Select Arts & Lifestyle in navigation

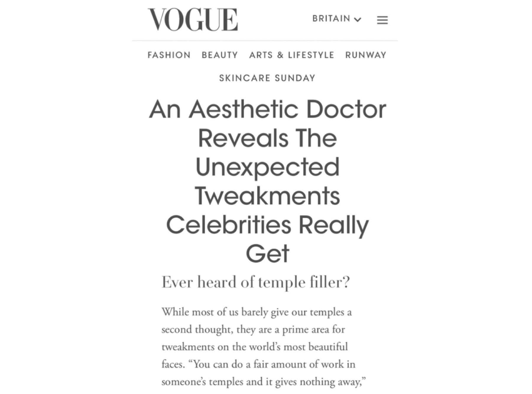coord(291,55)
